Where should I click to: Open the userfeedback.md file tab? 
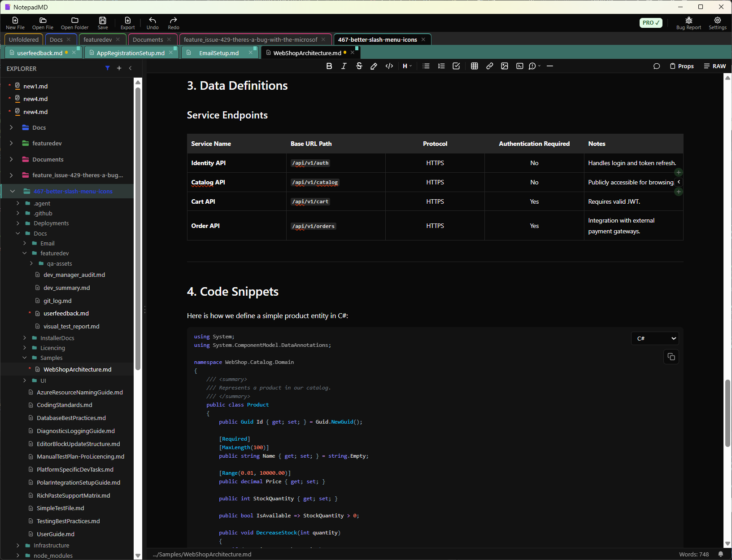39,53
